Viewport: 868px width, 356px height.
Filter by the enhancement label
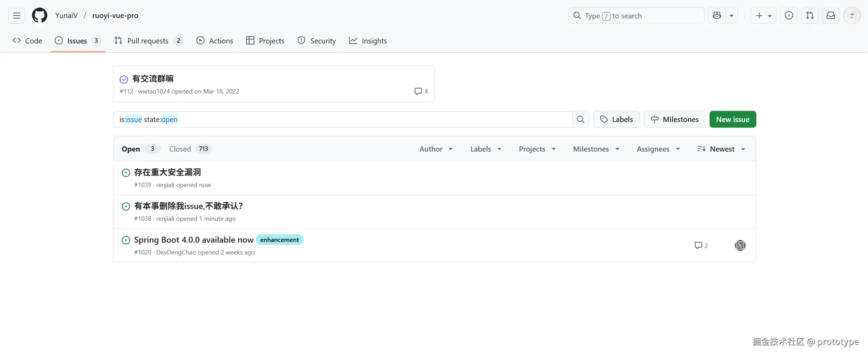pos(279,240)
